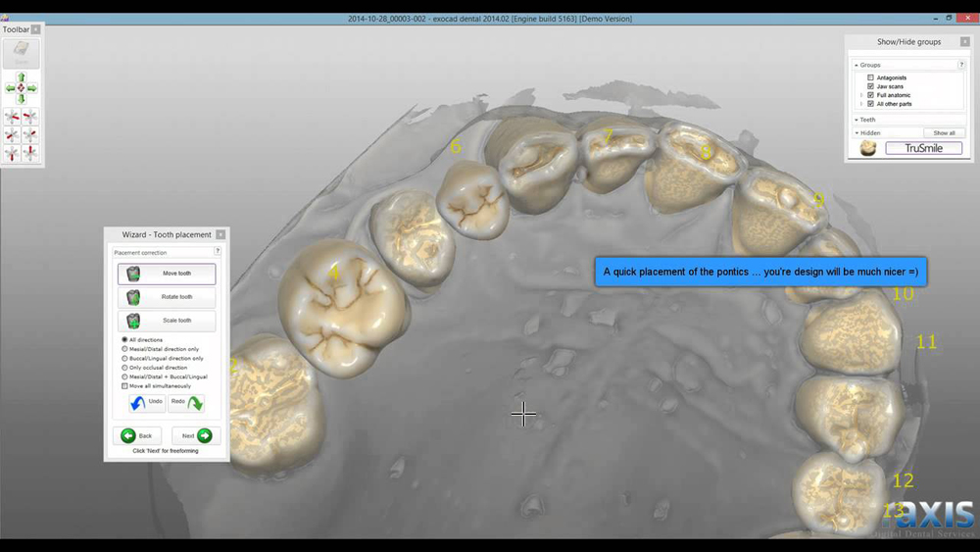Click the tooth icon beside TruSmile
The height and width of the screenshot is (552, 980).
[x=867, y=148]
